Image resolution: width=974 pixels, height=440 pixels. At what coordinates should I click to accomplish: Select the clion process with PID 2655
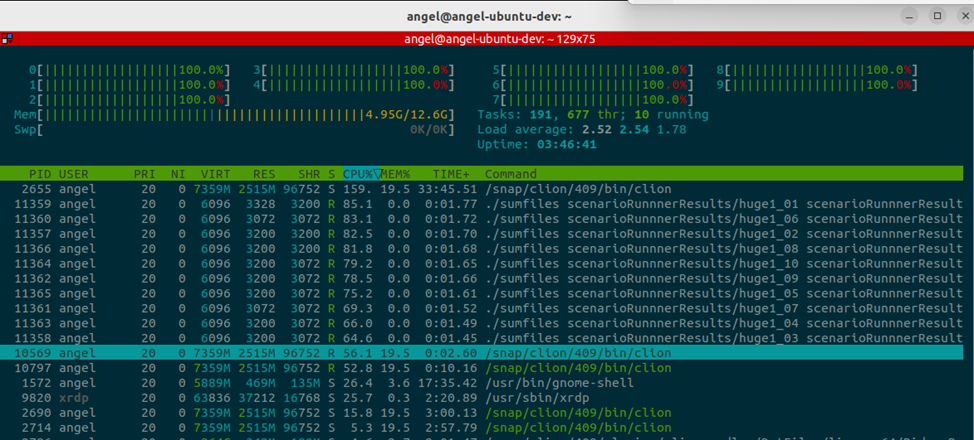click(x=480, y=189)
